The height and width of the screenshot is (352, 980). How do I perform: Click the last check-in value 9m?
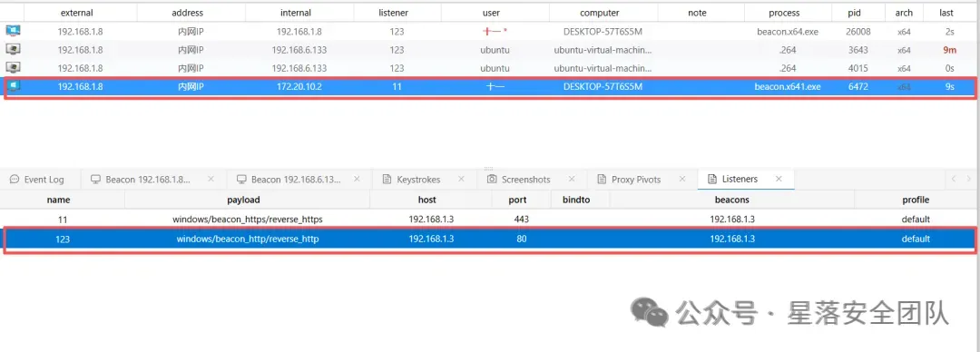[949, 50]
